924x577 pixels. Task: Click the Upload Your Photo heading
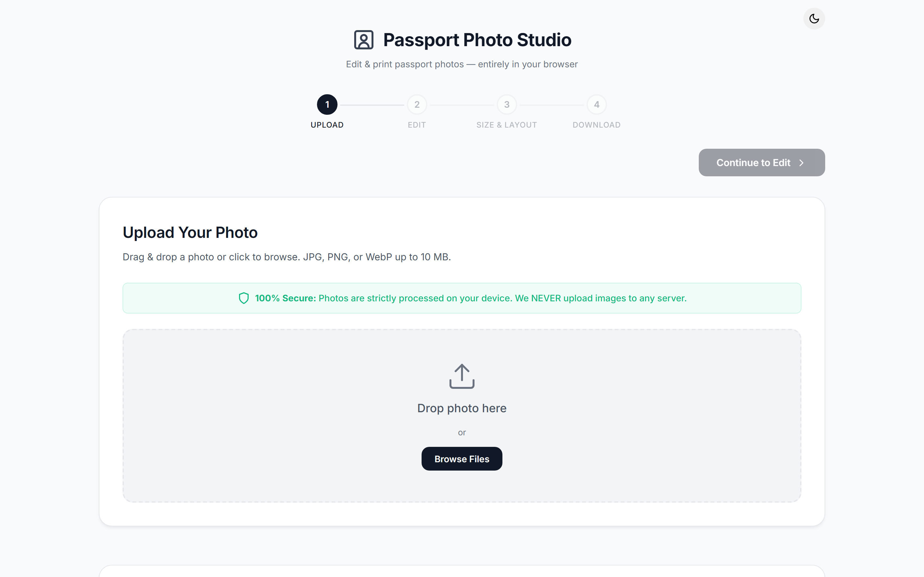tap(190, 233)
